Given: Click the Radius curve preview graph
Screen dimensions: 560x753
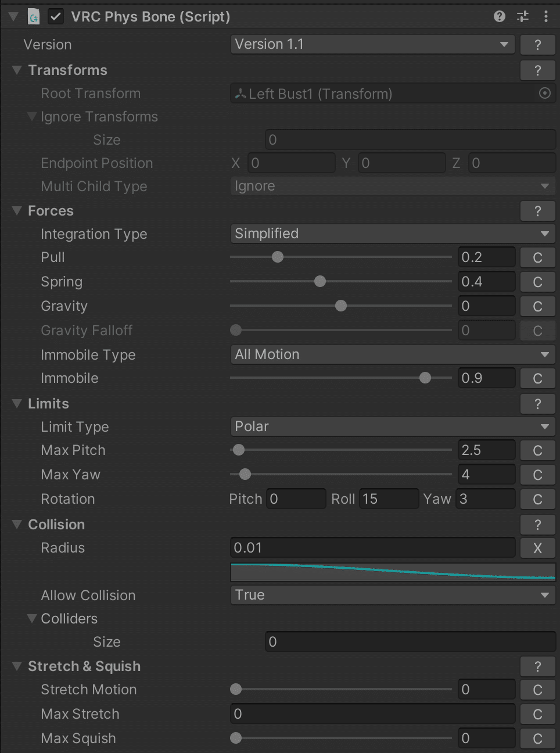Looking at the screenshot, I should pyautogui.click(x=393, y=572).
